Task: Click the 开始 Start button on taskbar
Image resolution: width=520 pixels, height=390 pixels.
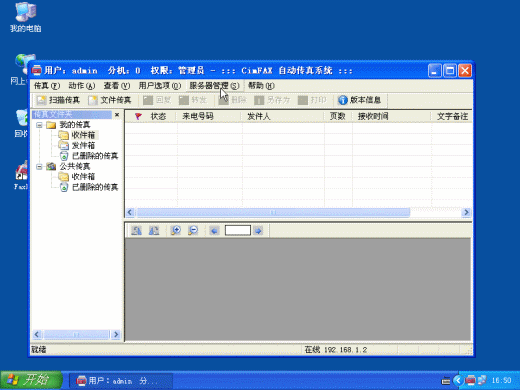Action: (x=32, y=380)
